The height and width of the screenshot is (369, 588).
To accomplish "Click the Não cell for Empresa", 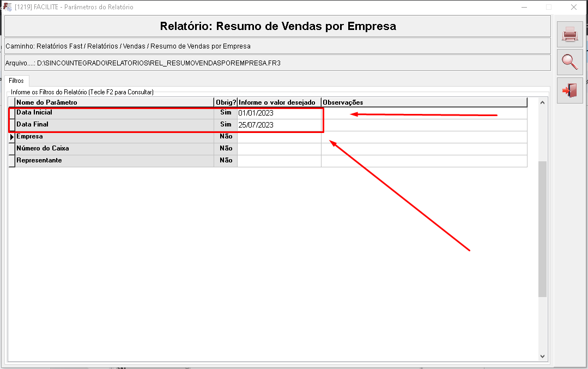I will pyautogui.click(x=226, y=137).
